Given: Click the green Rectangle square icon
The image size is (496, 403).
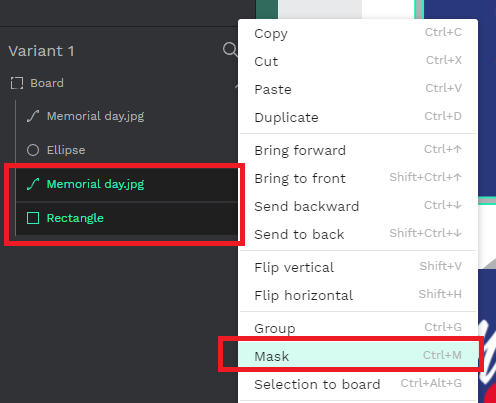Looking at the screenshot, I should tap(33, 218).
